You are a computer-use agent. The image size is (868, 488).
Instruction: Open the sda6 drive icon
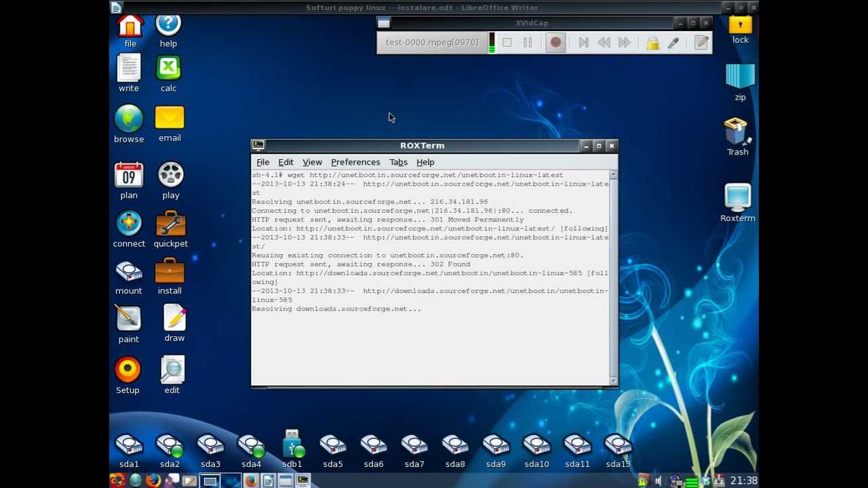tap(374, 450)
